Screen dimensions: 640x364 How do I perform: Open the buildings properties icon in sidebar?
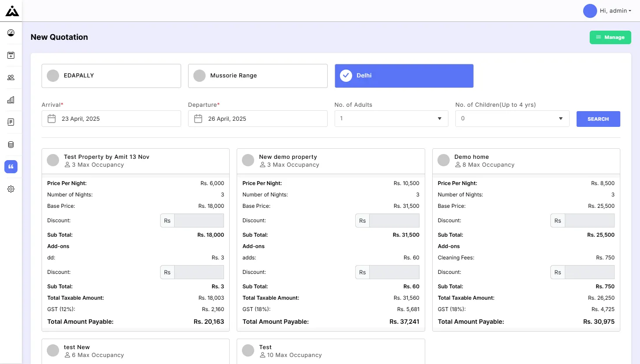coord(11,100)
